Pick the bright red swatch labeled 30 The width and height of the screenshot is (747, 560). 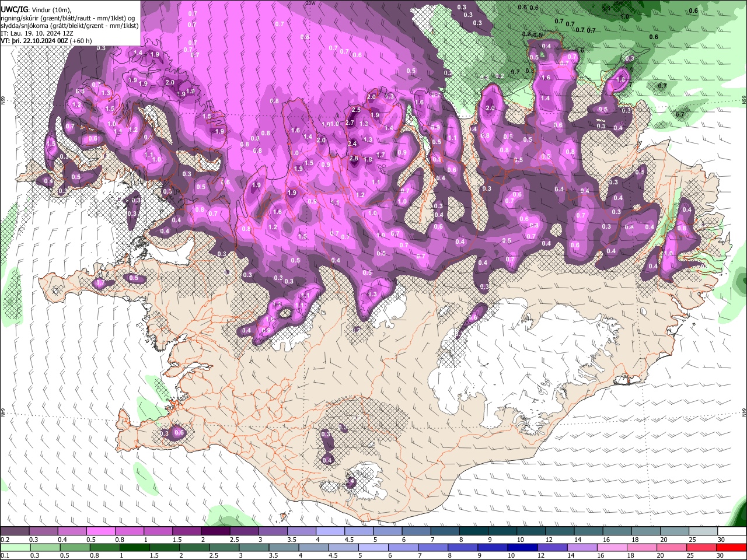pos(732,548)
